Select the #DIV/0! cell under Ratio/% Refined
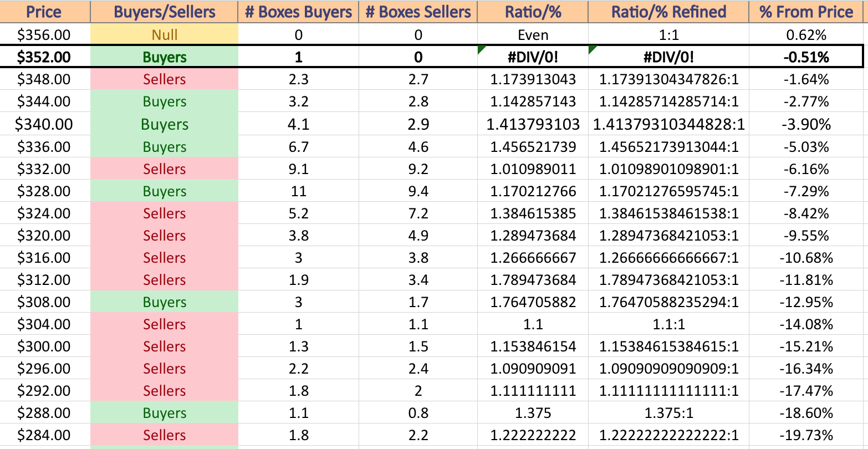Screen dimensions: 868x449 tap(668, 57)
